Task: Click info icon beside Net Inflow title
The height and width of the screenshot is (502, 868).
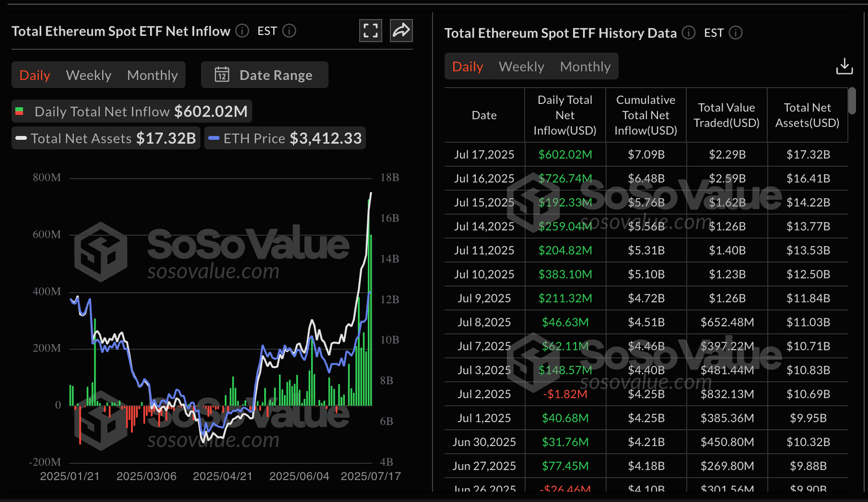Action: pyautogui.click(x=242, y=31)
